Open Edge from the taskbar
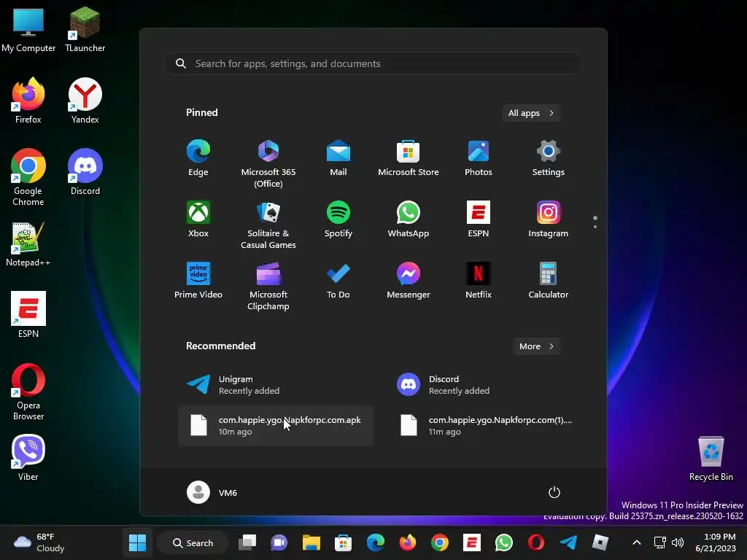This screenshot has width=747, height=560. [x=376, y=542]
